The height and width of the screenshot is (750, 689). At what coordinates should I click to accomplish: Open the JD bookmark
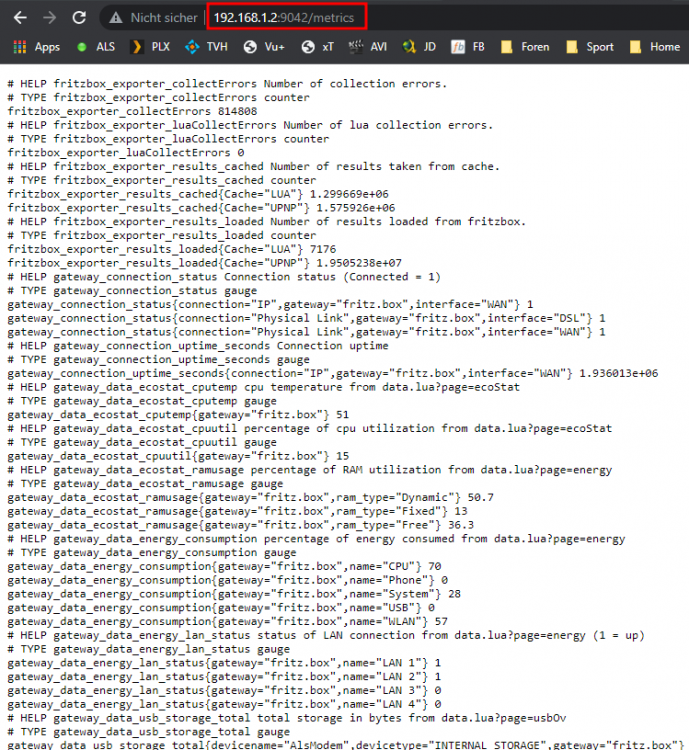pyautogui.click(x=420, y=47)
